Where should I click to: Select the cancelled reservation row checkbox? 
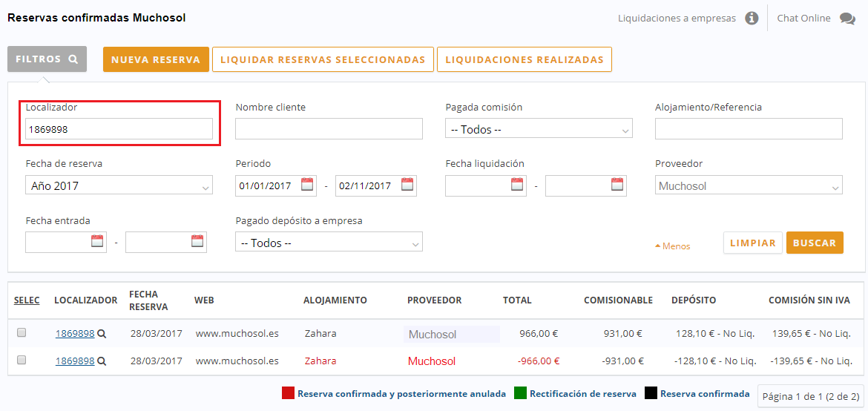22,360
